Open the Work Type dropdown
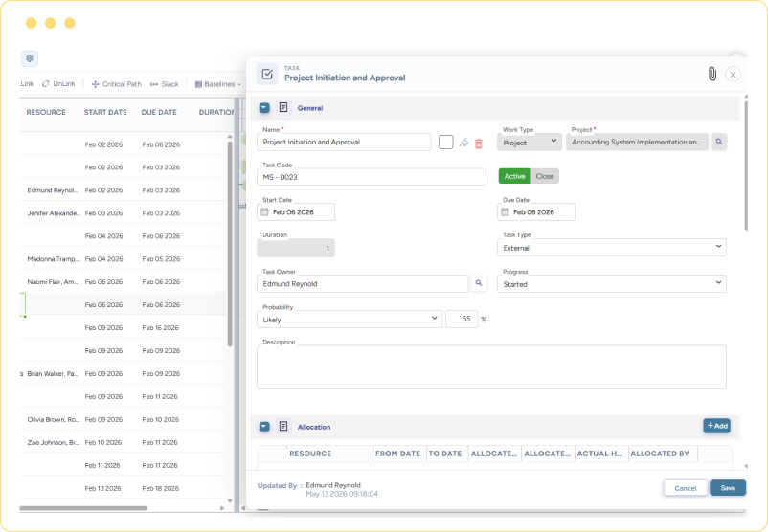Image resolution: width=768 pixels, height=532 pixels. pos(530,143)
